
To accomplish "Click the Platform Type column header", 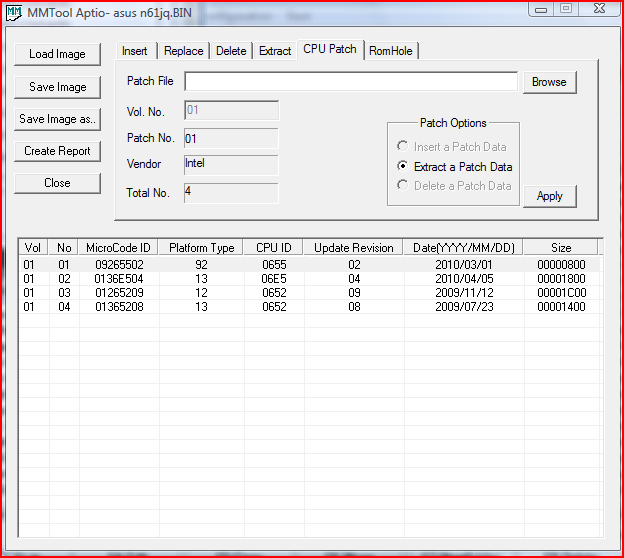I will click(201, 248).
